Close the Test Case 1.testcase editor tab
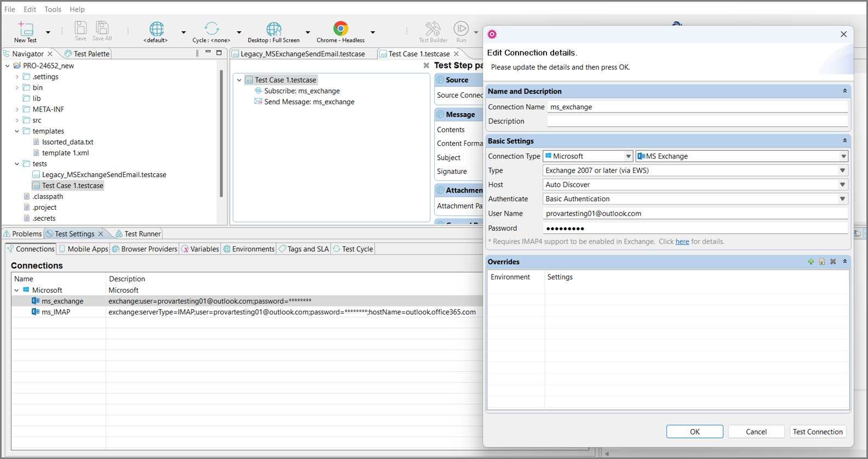 (x=456, y=54)
